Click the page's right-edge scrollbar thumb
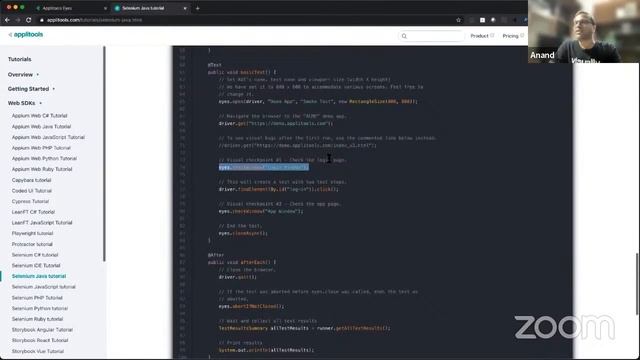The width and height of the screenshot is (640, 360). coord(637,284)
